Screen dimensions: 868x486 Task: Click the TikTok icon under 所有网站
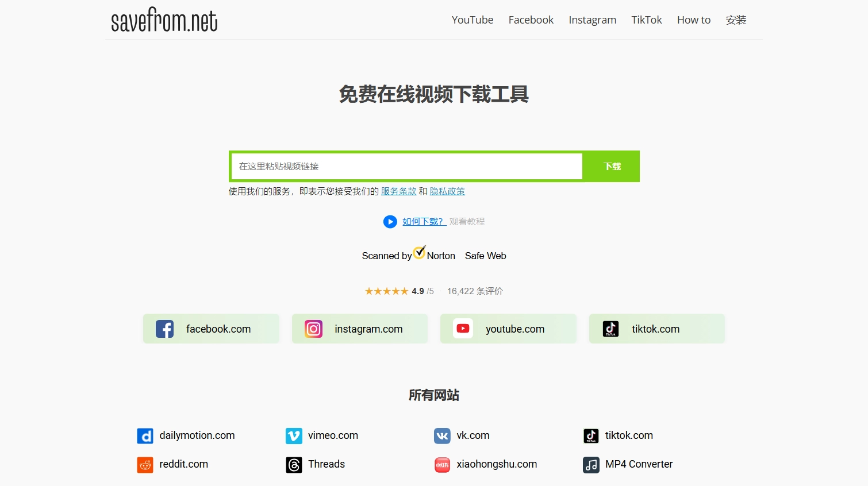coord(591,436)
